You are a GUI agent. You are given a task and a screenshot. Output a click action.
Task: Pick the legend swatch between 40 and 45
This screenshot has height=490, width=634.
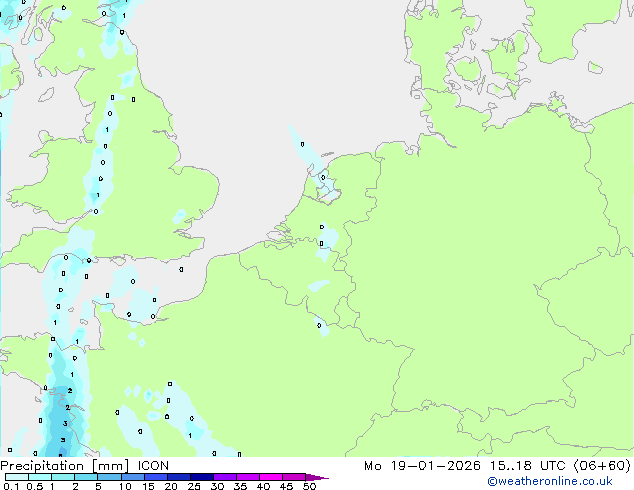[271, 477]
